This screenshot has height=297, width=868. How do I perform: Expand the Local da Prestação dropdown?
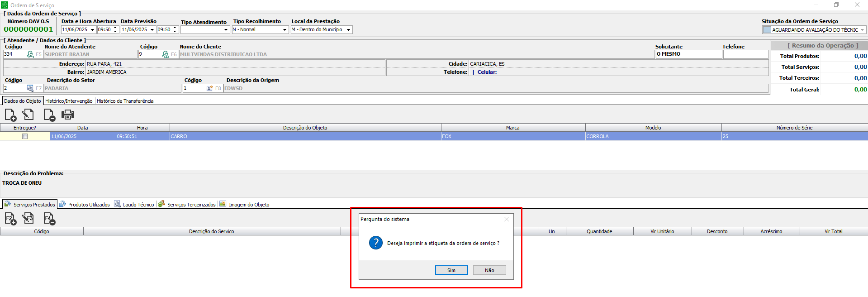[x=348, y=30]
